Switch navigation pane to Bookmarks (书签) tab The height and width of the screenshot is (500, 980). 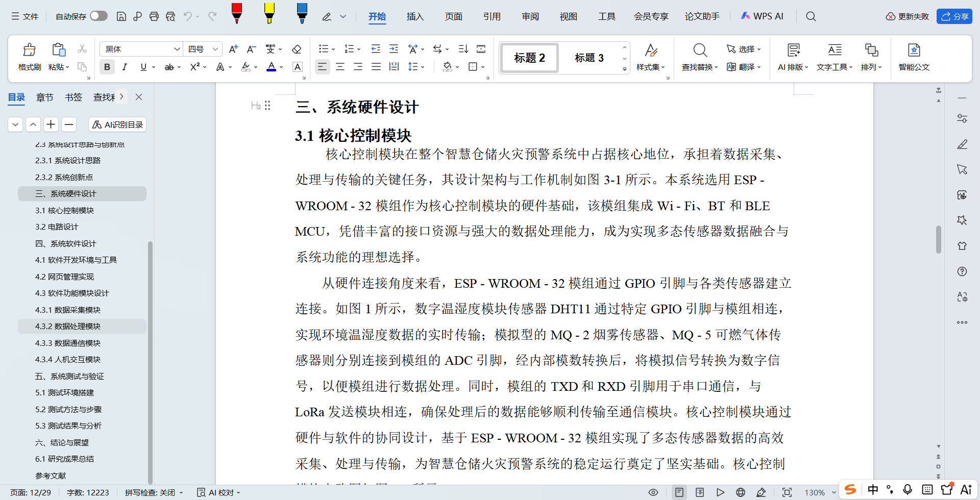pyautogui.click(x=73, y=97)
